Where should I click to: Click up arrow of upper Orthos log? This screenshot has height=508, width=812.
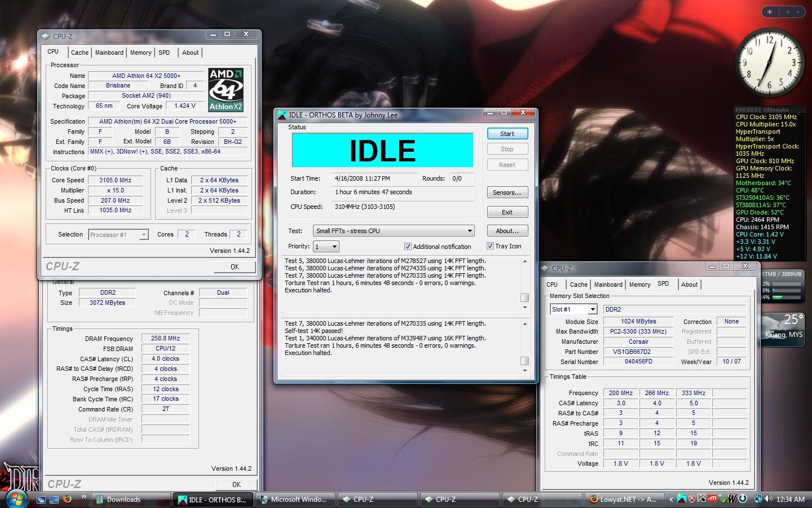(x=524, y=261)
